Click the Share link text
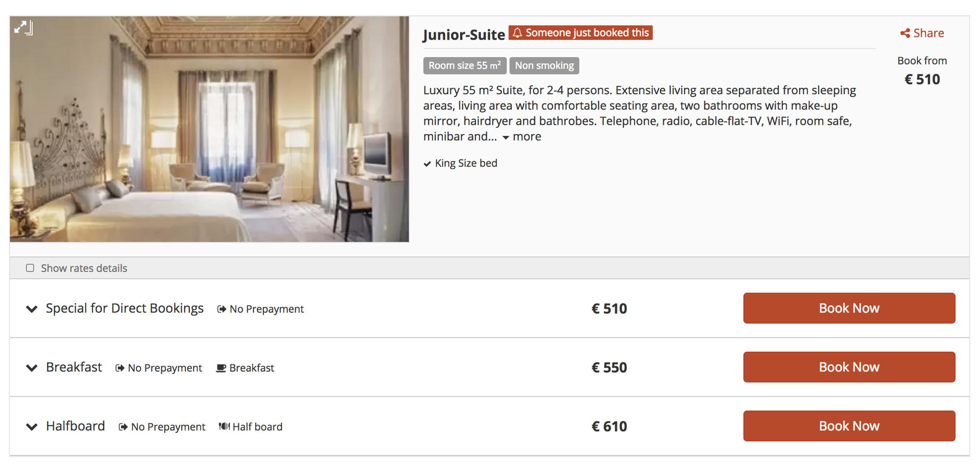The image size is (980, 474). [x=928, y=33]
